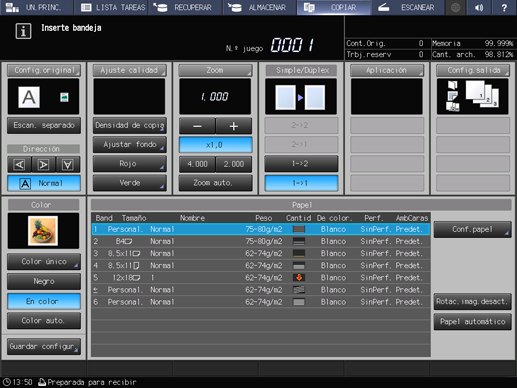Open Ajuste calidad settings
Viewport: 517px width, 388px height.
[x=129, y=70]
